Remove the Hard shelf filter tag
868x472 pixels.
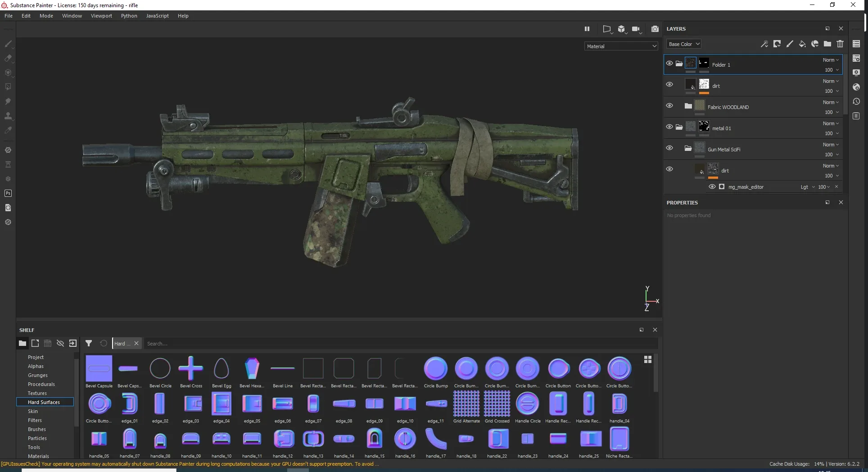136,343
